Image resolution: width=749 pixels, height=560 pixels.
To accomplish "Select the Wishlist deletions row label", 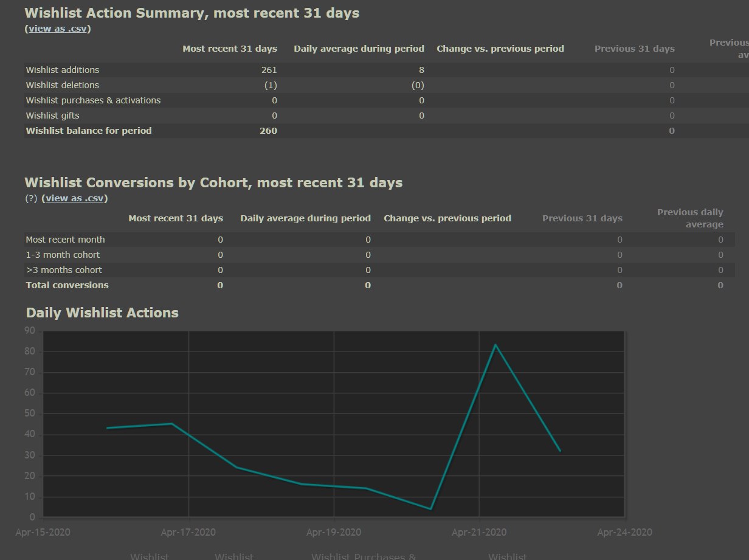I will [63, 85].
